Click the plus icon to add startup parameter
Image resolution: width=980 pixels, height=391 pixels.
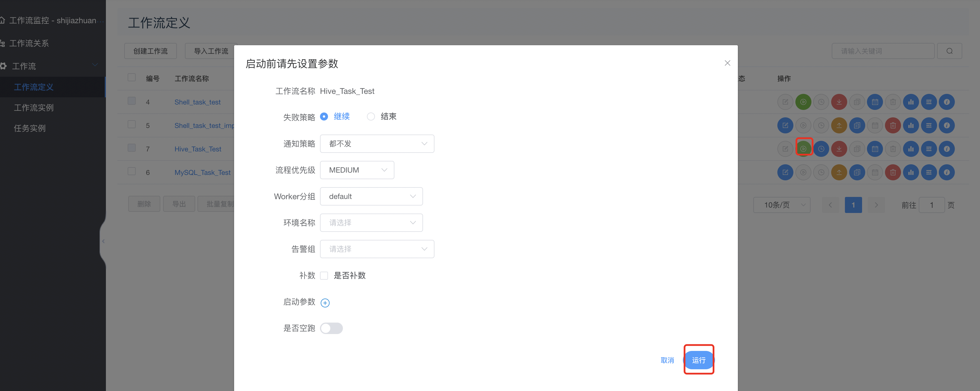[x=325, y=303]
